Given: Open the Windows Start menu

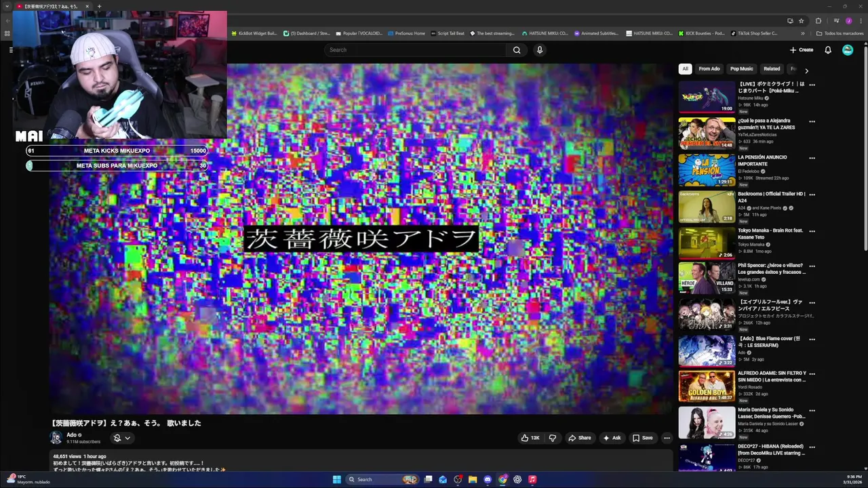Looking at the screenshot, I should (x=337, y=479).
